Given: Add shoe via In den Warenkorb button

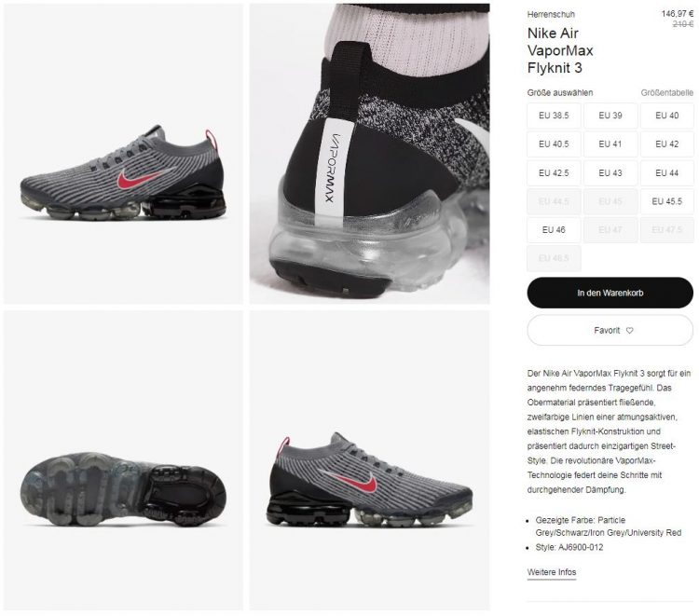Looking at the screenshot, I should pos(610,293).
